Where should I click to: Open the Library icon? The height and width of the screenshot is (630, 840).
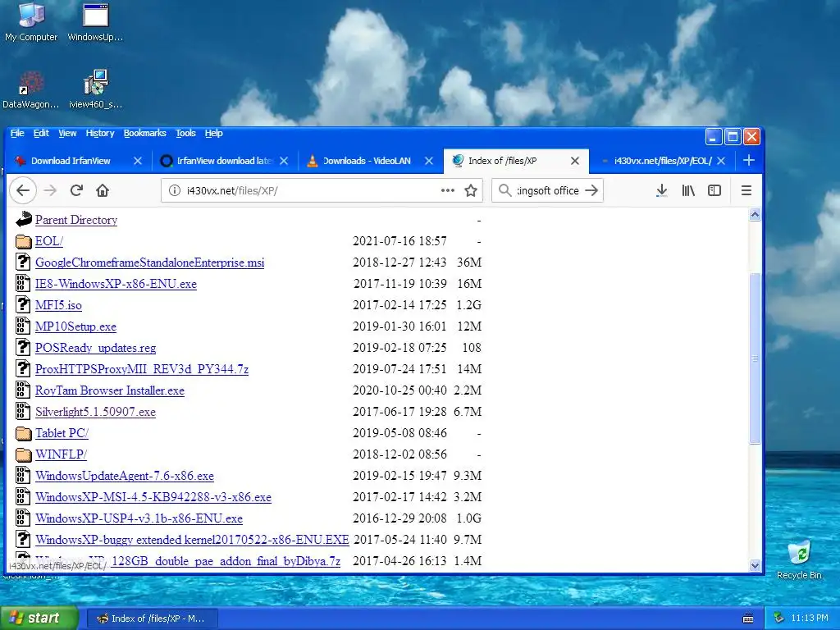coord(688,190)
